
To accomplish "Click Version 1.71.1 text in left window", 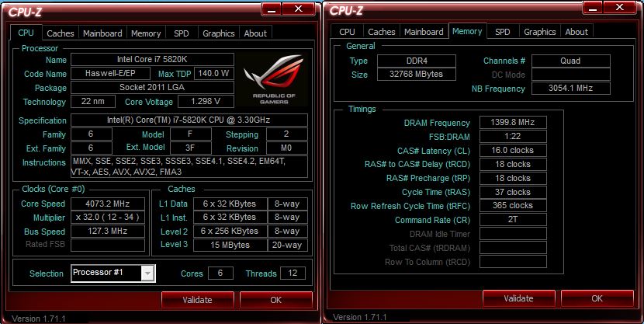I will [39, 319].
